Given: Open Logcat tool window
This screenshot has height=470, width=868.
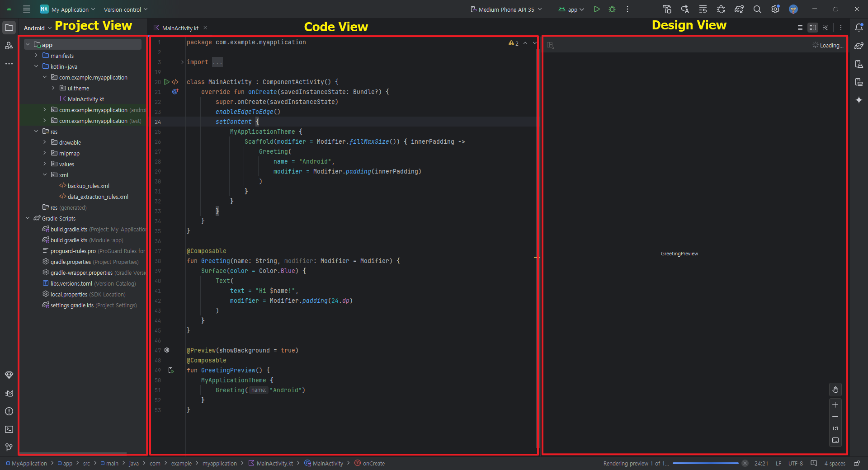Looking at the screenshot, I should click(x=9, y=393).
